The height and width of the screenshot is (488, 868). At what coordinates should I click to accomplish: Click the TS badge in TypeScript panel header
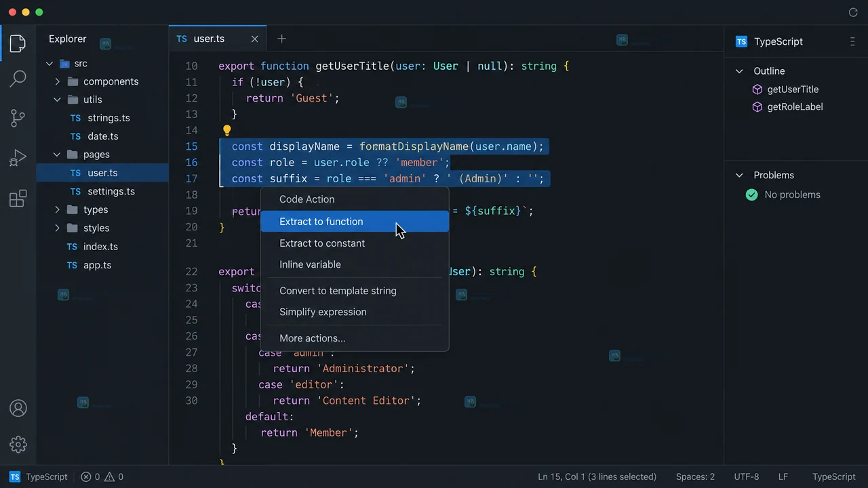[741, 41]
